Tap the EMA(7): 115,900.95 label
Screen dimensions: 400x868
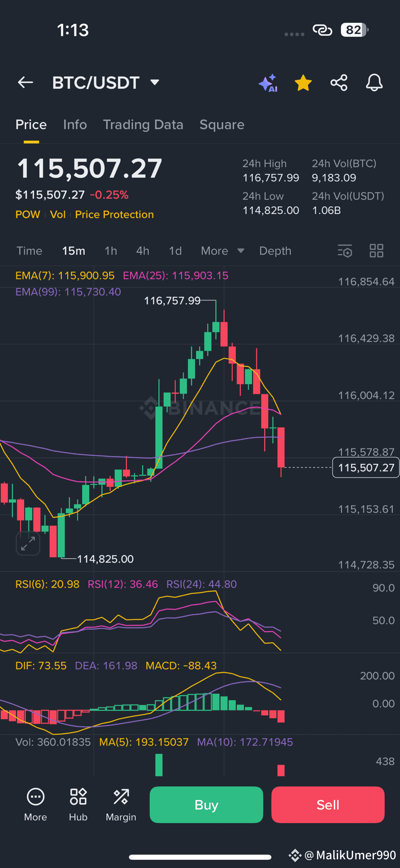pos(65,275)
